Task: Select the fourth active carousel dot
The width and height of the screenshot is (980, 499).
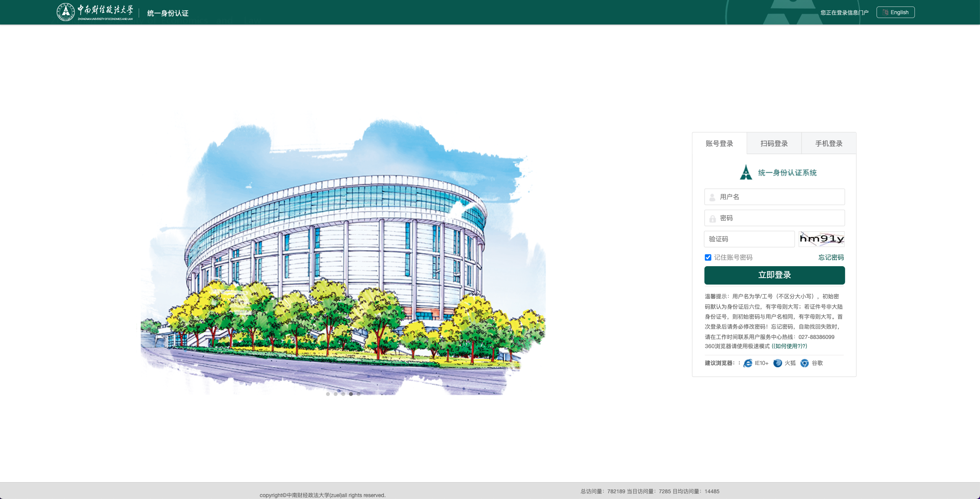Action: coord(351,394)
